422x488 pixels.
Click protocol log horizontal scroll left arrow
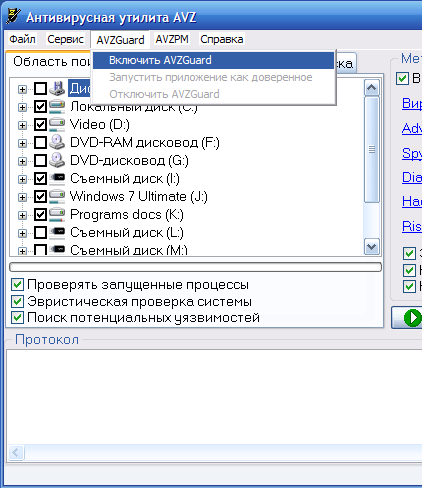tap(16, 453)
